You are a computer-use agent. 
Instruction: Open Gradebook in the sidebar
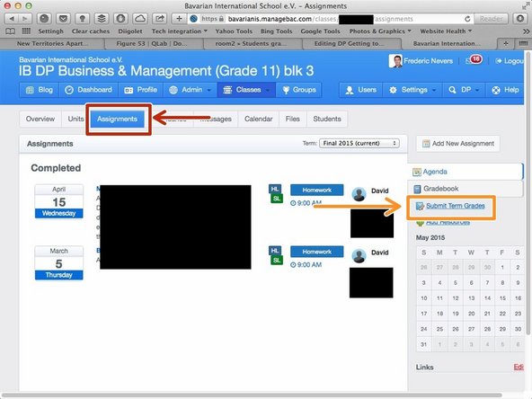click(x=440, y=189)
